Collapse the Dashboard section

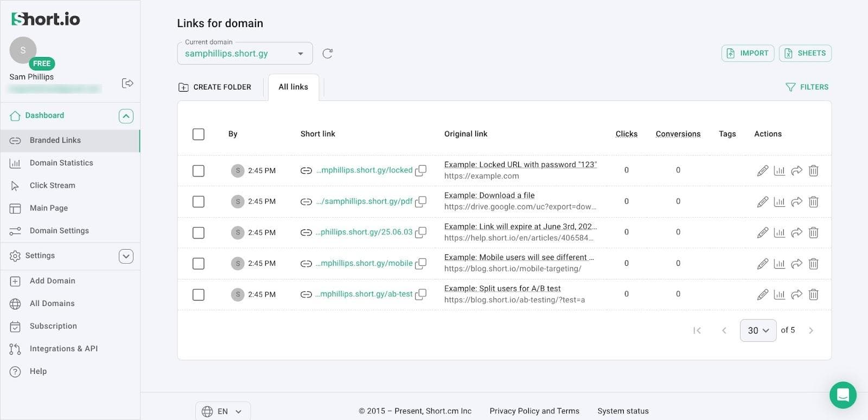tap(126, 116)
